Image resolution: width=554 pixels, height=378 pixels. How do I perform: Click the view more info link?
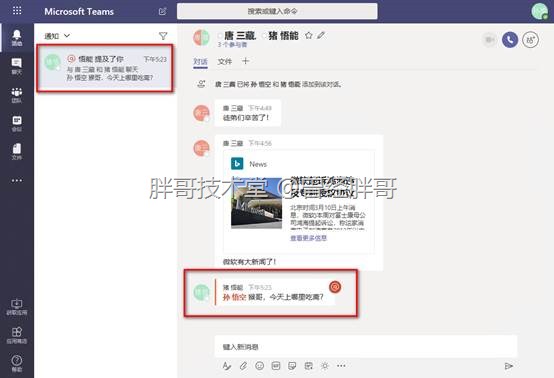coord(308,238)
